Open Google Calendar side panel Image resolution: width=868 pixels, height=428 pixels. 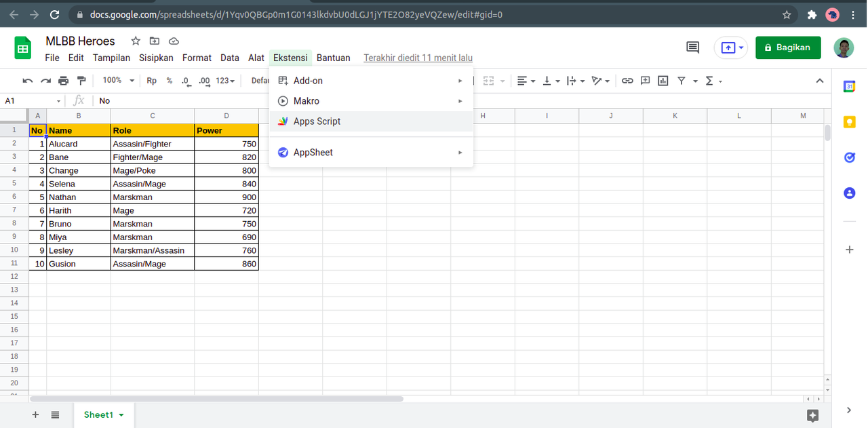pyautogui.click(x=849, y=86)
